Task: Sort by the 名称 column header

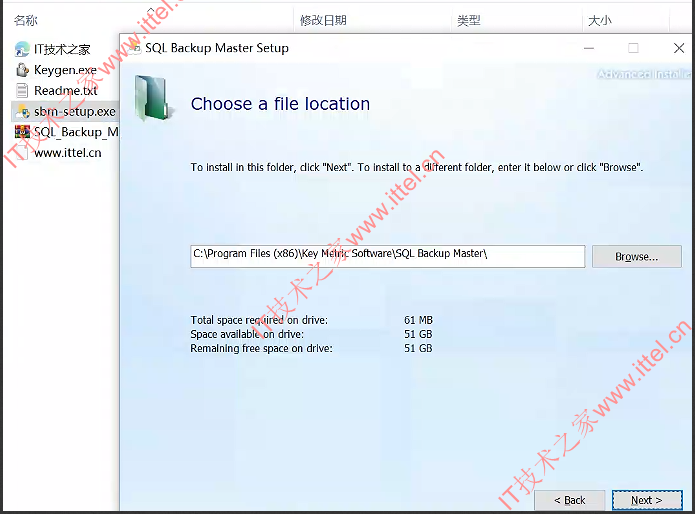Action: (26, 20)
